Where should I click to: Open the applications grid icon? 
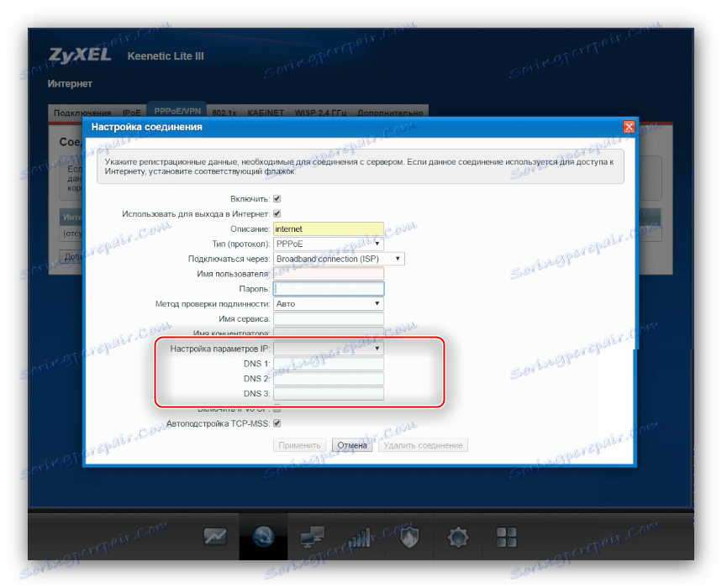click(506, 537)
